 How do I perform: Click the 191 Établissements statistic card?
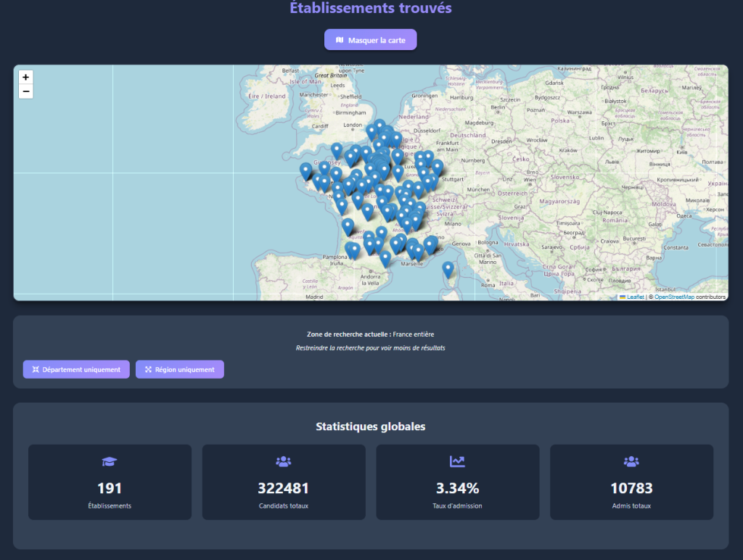tap(110, 482)
